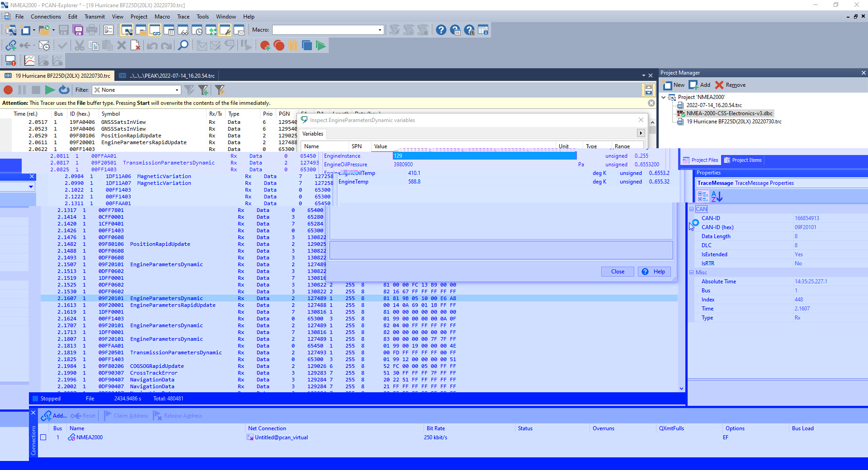Toggle the Connections window icon with chain link
Screen dimensions: 868x470
pos(155,30)
